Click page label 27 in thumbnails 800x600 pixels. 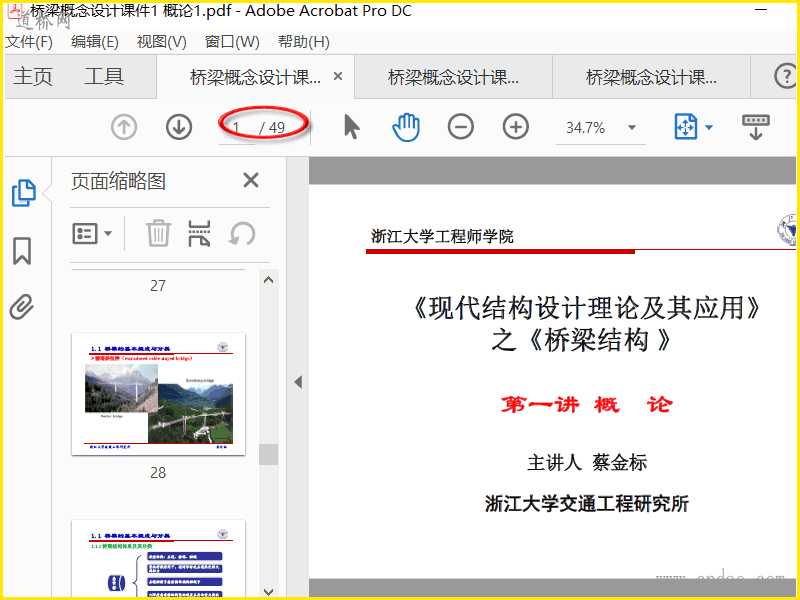158,286
